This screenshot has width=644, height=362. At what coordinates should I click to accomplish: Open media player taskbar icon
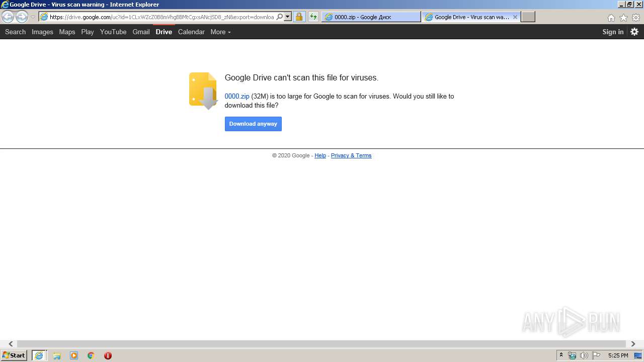(x=74, y=355)
